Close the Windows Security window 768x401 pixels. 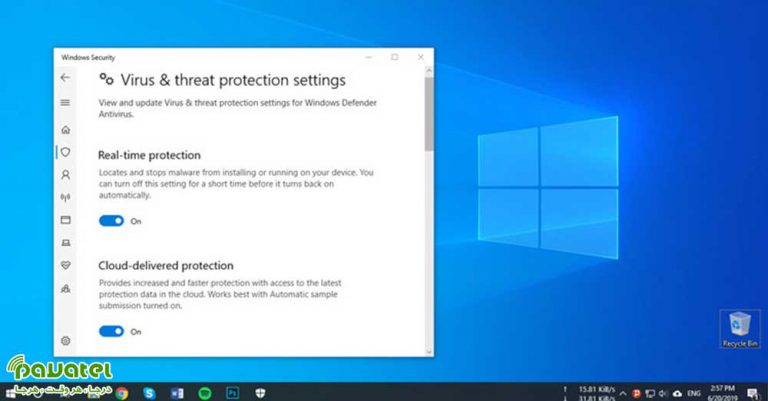(x=421, y=57)
